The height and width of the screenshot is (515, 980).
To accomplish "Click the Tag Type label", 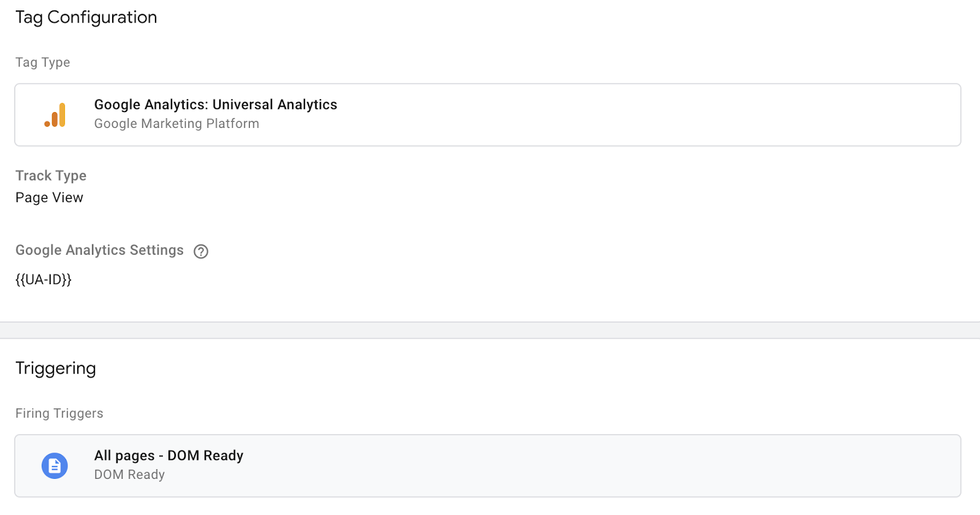I will coord(43,62).
